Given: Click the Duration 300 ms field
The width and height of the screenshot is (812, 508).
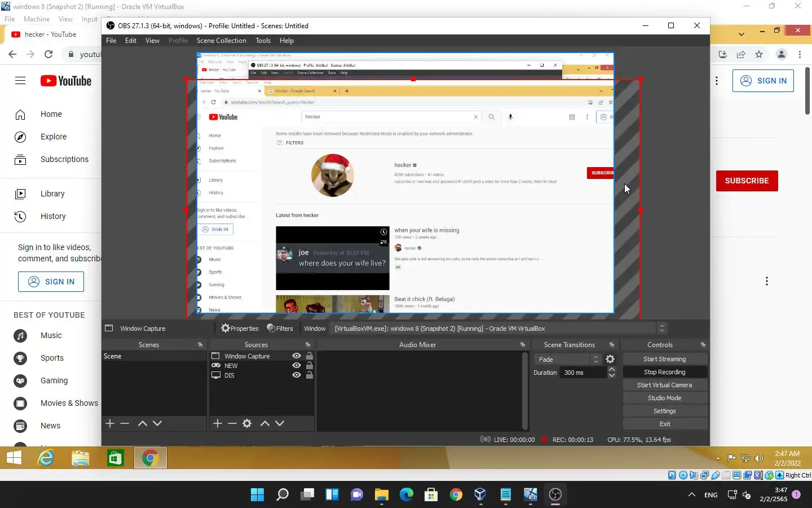Looking at the screenshot, I should click(x=583, y=373).
